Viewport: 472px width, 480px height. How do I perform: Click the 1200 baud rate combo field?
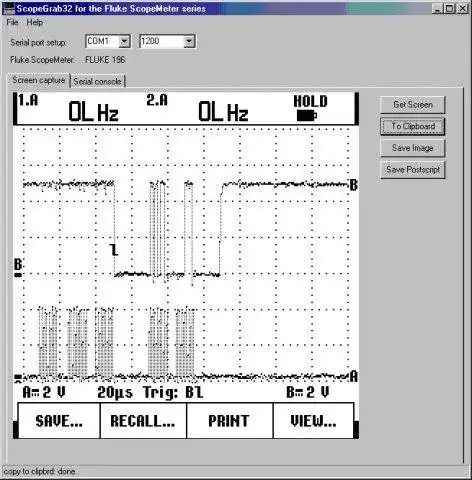(x=167, y=41)
